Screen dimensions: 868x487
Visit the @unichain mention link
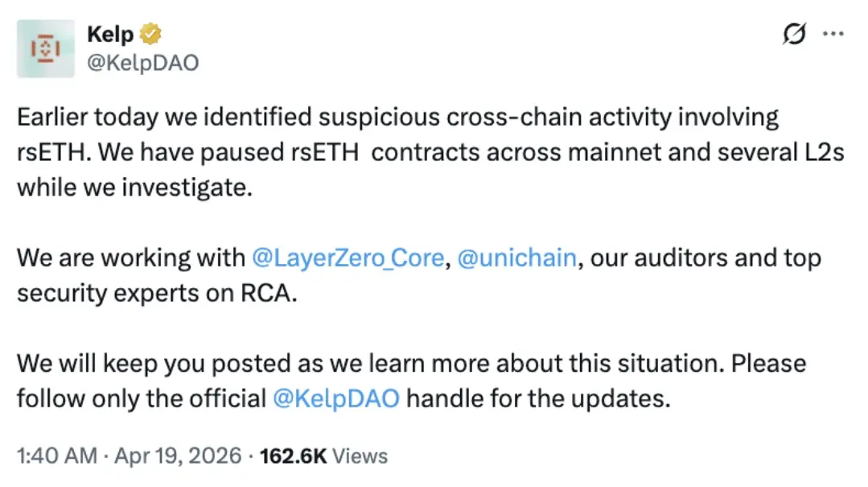[x=516, y=258]
